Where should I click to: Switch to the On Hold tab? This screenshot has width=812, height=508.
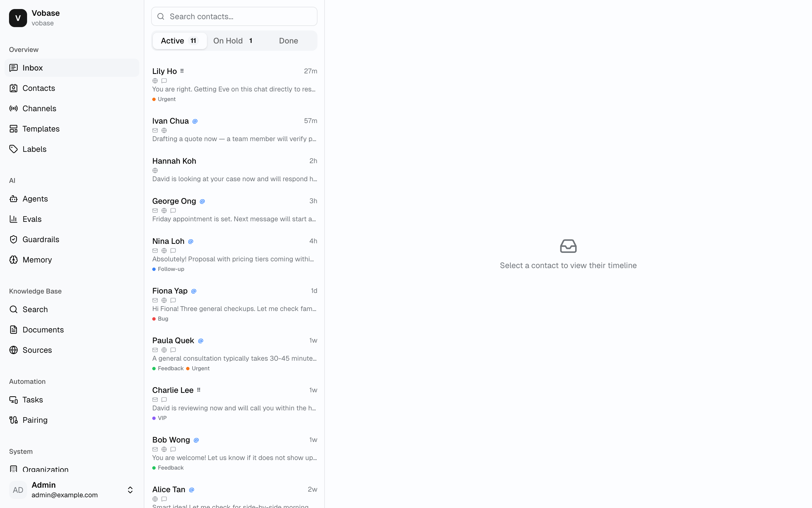coord(233,41)
